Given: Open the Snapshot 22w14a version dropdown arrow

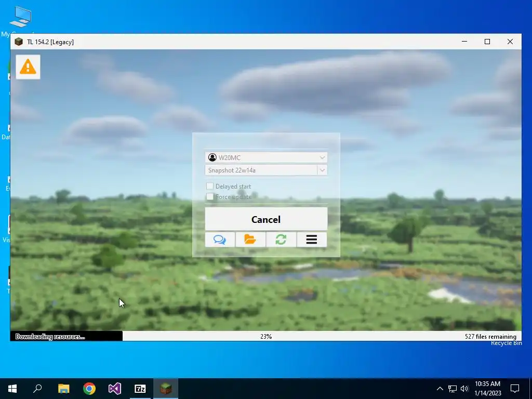Looking at the screenshot, I should click(322, 170).
